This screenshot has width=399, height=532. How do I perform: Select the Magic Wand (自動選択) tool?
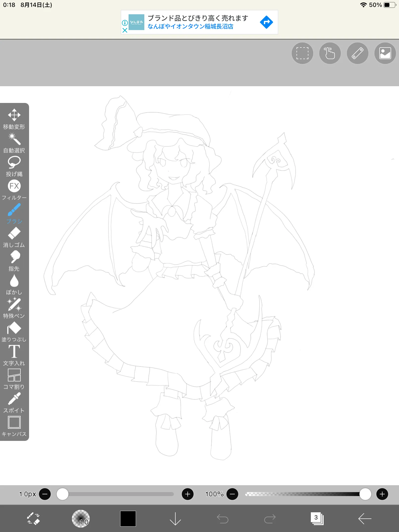14,143
